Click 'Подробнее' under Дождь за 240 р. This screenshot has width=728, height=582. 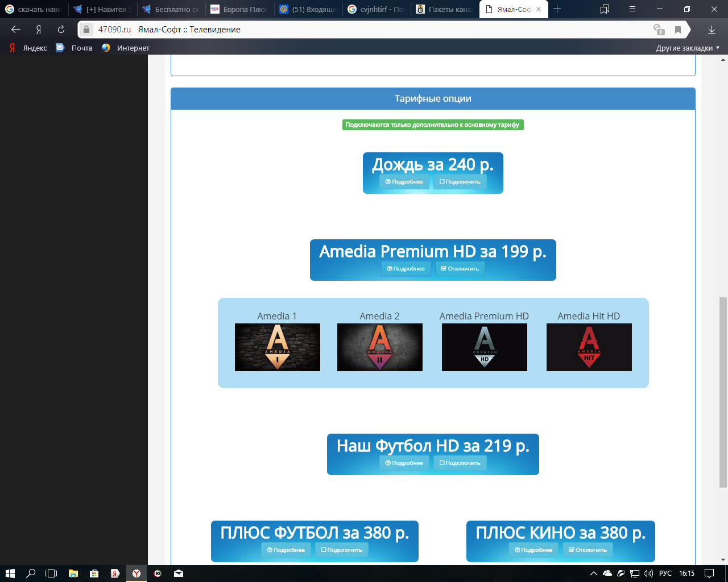404,182
